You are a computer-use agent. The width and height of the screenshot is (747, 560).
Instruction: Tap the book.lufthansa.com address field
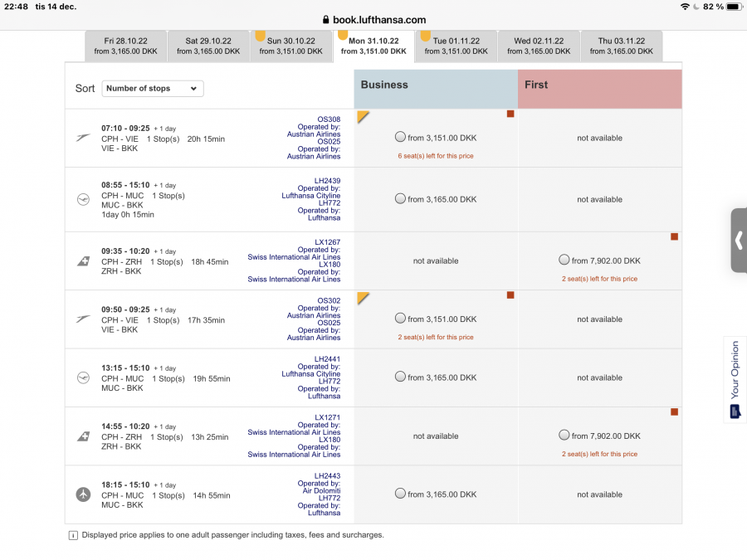click(x=378, y=20)
